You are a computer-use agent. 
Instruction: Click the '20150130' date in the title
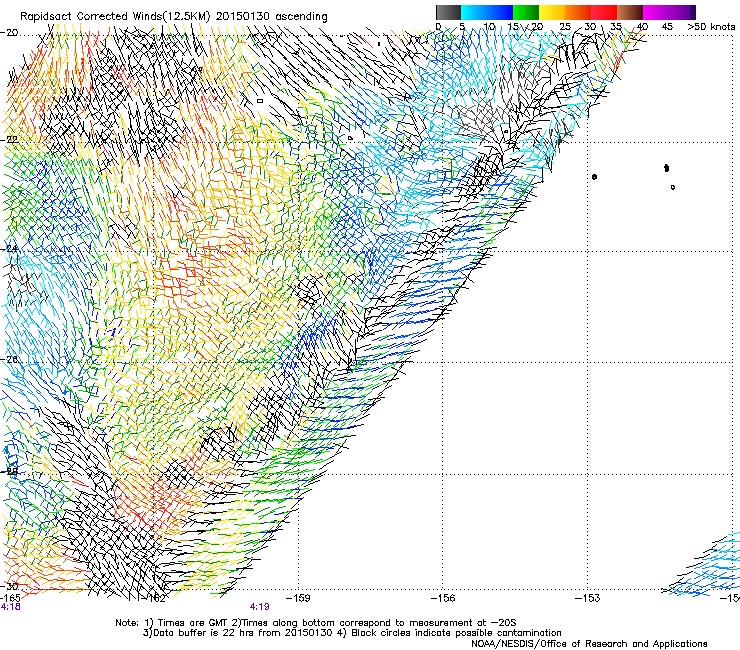click(x=243, y=16)
